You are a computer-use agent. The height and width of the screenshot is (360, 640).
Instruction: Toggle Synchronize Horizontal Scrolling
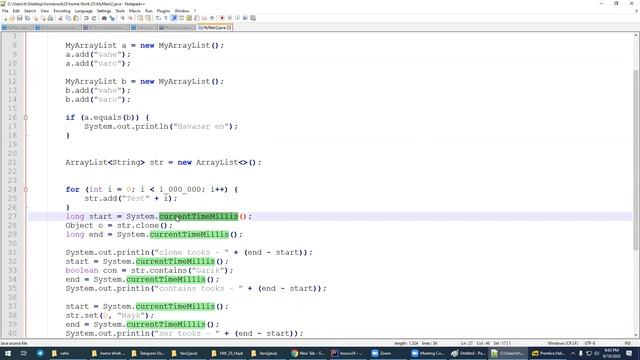coord(148,18)
